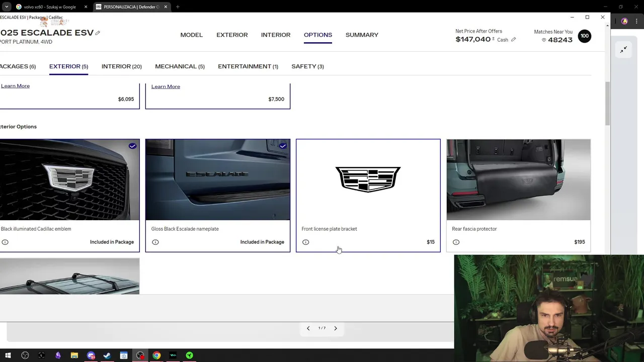
Task: Click the $195 price text
Action: coord(580,242)
